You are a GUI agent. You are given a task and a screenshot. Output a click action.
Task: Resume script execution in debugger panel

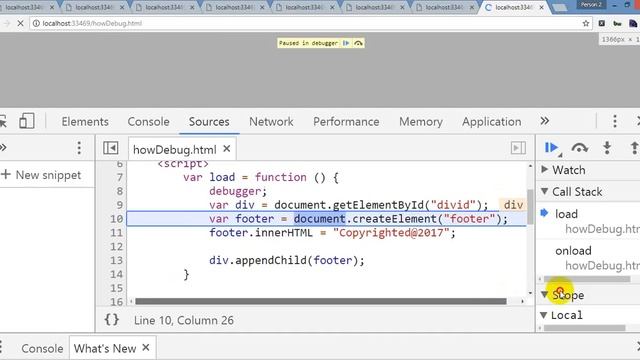pyautogui.click(x=551, y=147)
